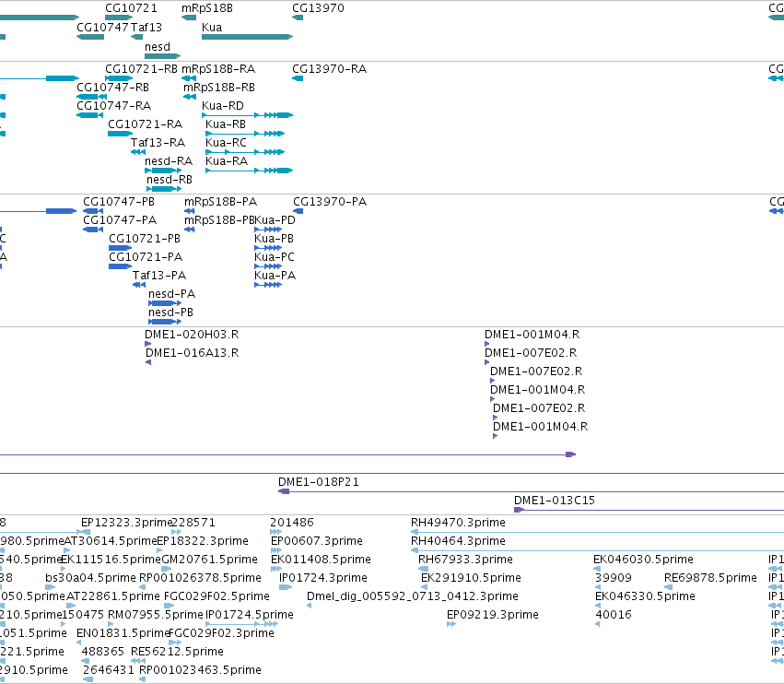The width and height of the screenshot is (784, 684).
Task: Select transcript Kua-RA
Action: tap(249, 171)
